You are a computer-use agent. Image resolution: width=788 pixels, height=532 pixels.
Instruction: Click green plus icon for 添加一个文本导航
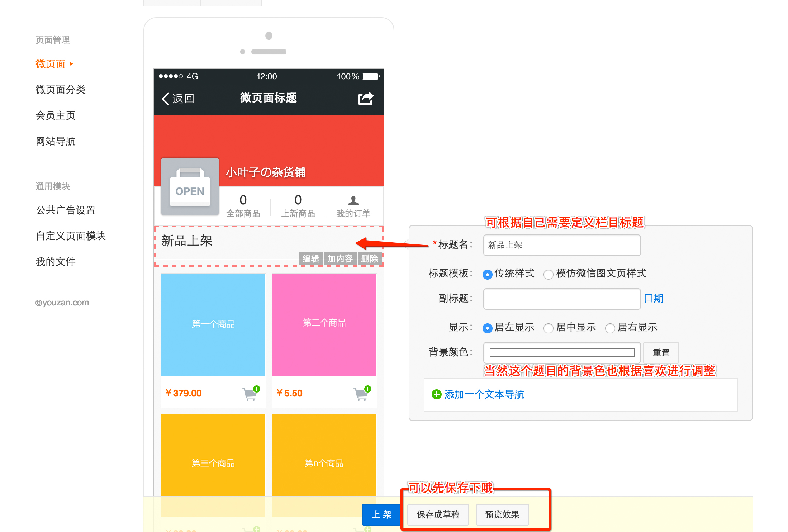point(436,394)
